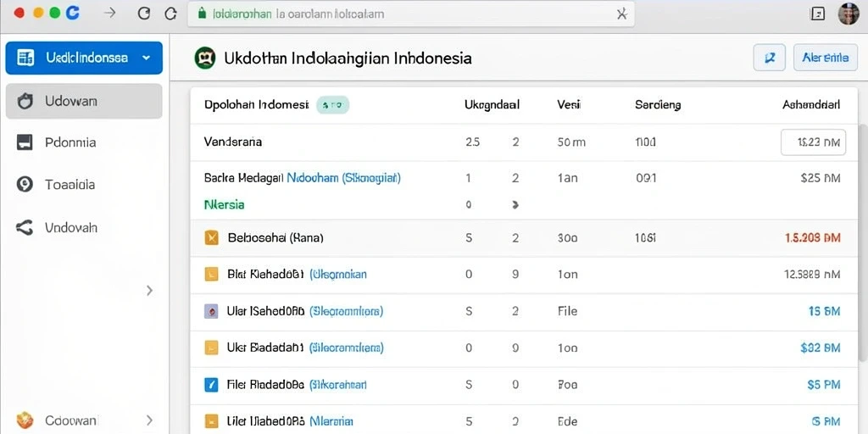This screenshot has height=434, width=868.
Task: Sort by Serdieng column header
Action: pos(658,104)
